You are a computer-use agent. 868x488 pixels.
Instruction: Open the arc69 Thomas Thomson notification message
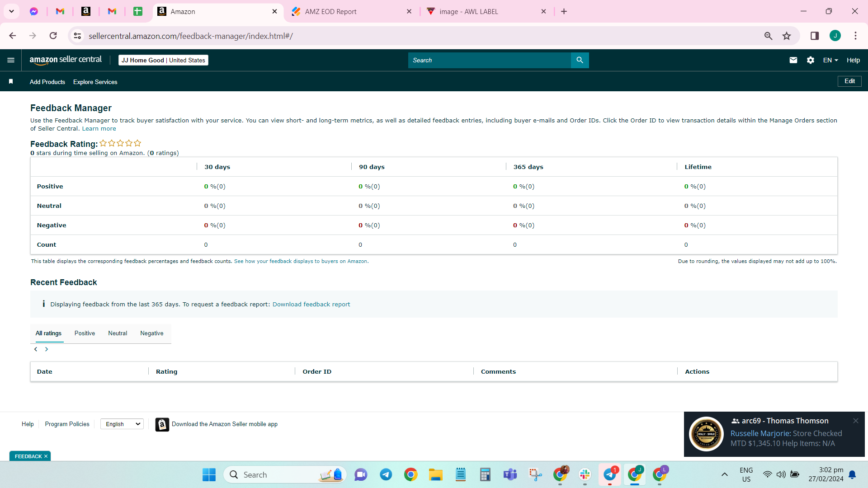click(774, 434)
